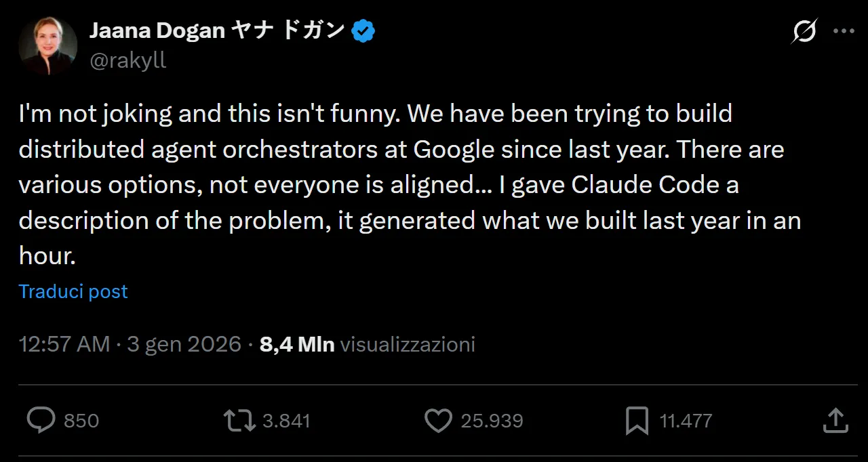Viewport: 868px width, 462px height.
Task: Click the reply speech bubble icon
Action: point(41,421)
